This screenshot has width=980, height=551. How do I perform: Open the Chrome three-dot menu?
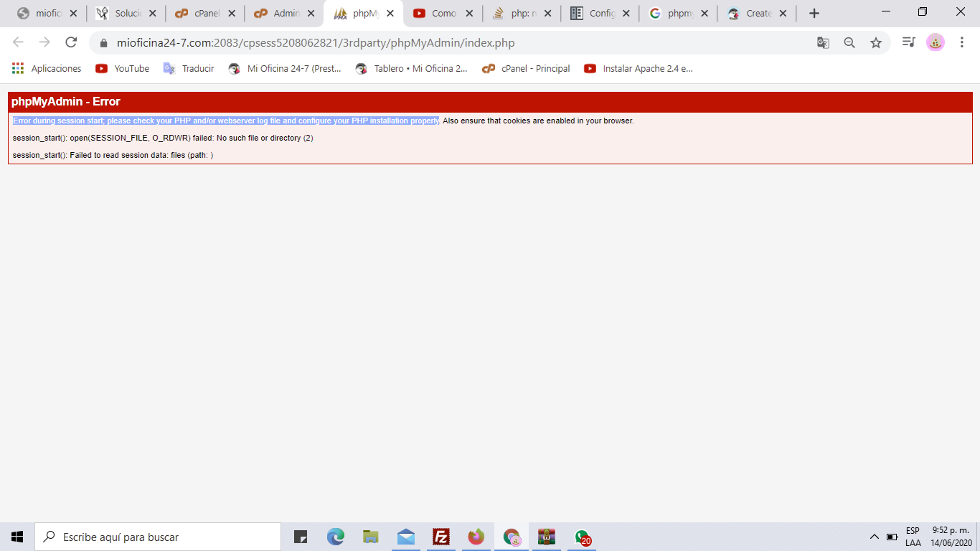click(962, 42)
